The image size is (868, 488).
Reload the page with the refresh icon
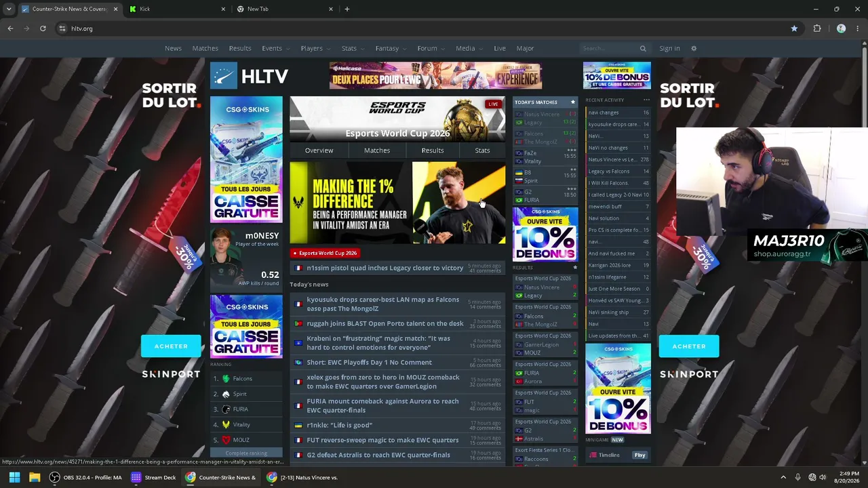click(43, 28)
